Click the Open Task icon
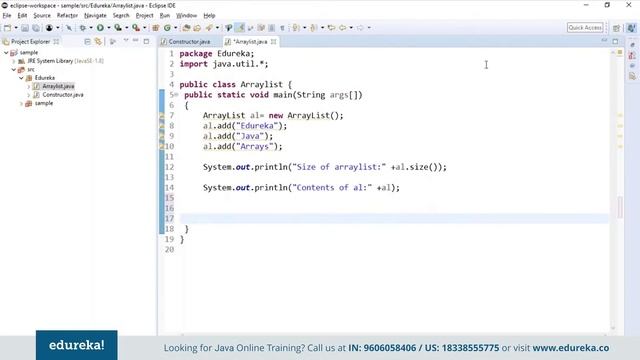This screenshot has height=360, width=640. 197,28
